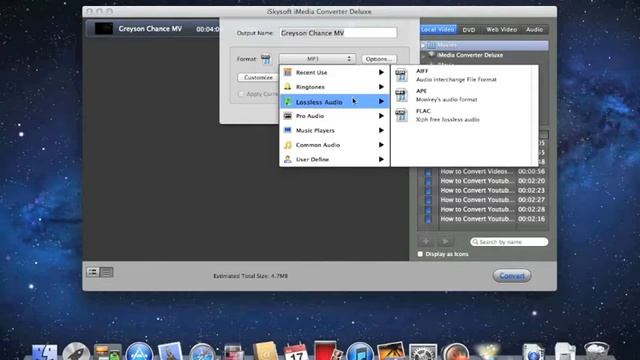Switch to the Audio tab
The width and height of the screenshot is (640, 360).
point(534,29)
